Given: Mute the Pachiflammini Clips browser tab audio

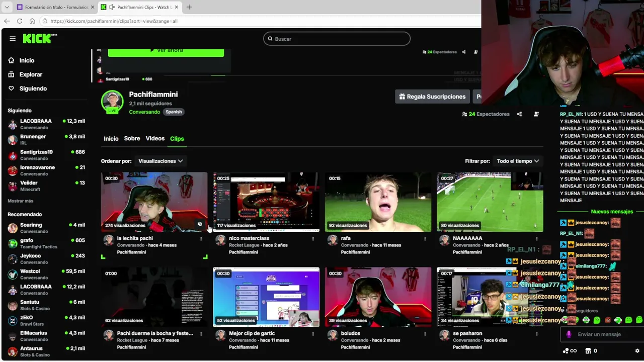Looking at the screenshot, I should point(112,7).
